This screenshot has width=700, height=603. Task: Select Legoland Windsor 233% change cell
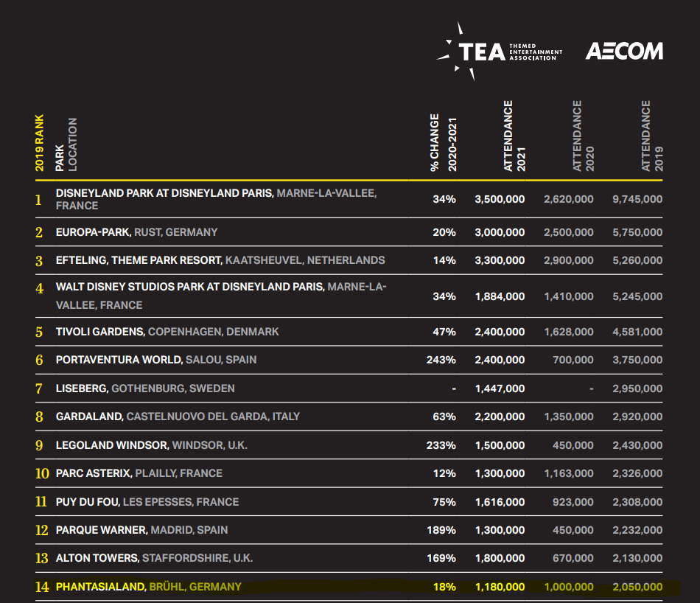(x=441, y=445)
